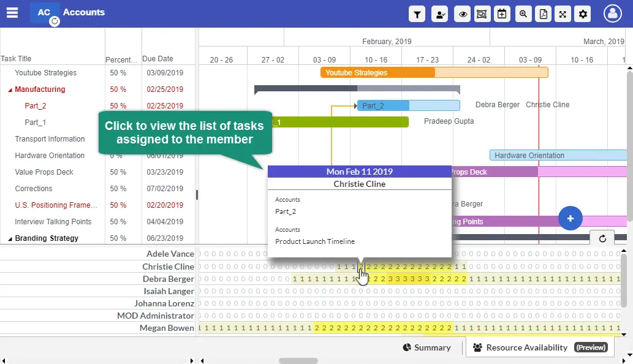Open the user profile avatar

(x=613, y=13)
